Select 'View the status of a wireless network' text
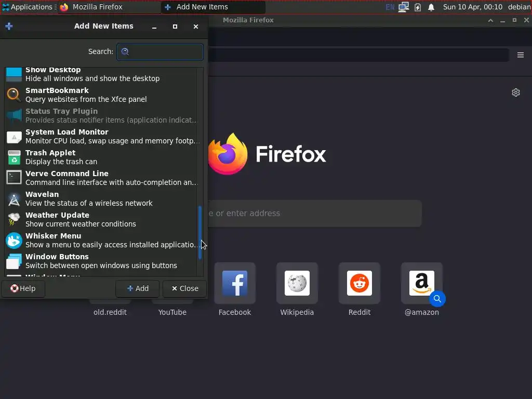This screenshot has height=399, width=532. pyautogui.click(x=89, y=203)
